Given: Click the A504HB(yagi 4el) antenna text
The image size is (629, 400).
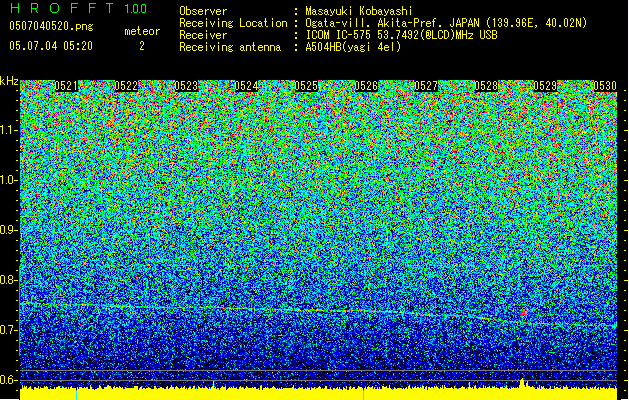Looking at the screenshot, I should point(353,47).
